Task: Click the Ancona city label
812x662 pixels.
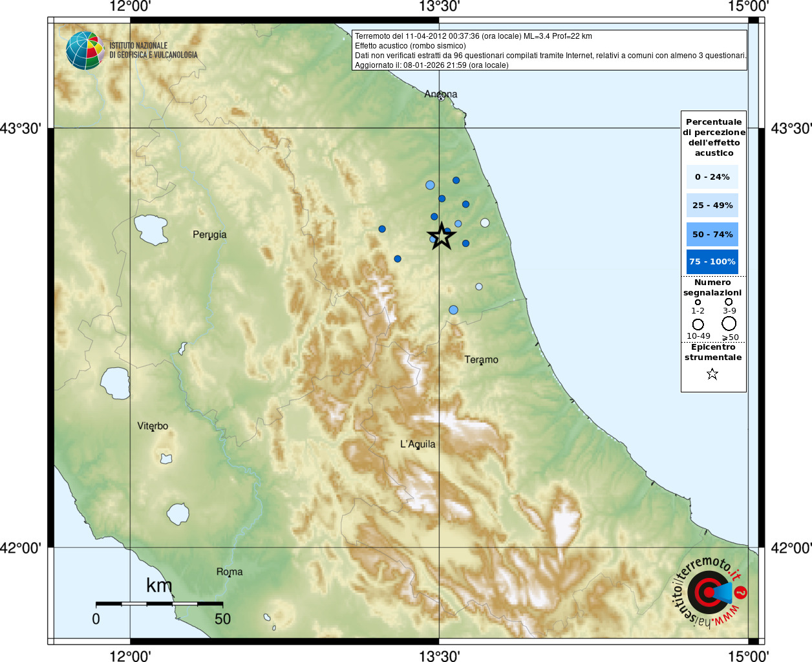Action: [441, 94]
